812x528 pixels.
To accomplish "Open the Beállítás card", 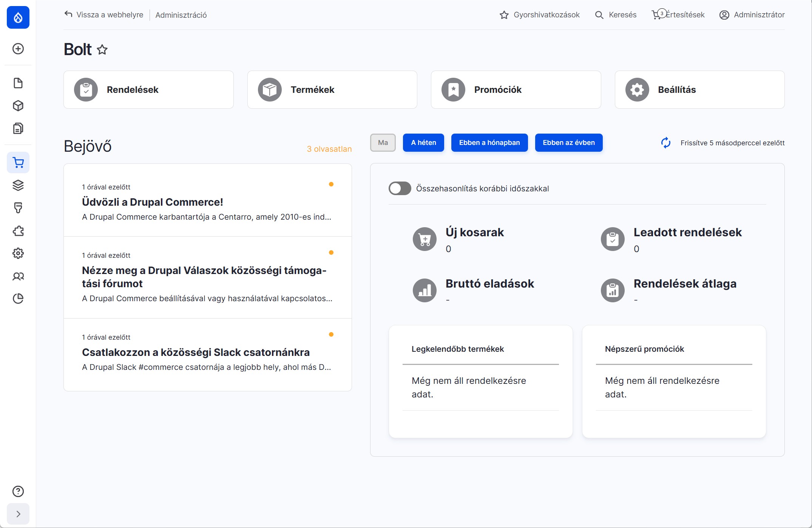I will pyautogui.click(x=699, y=90).
